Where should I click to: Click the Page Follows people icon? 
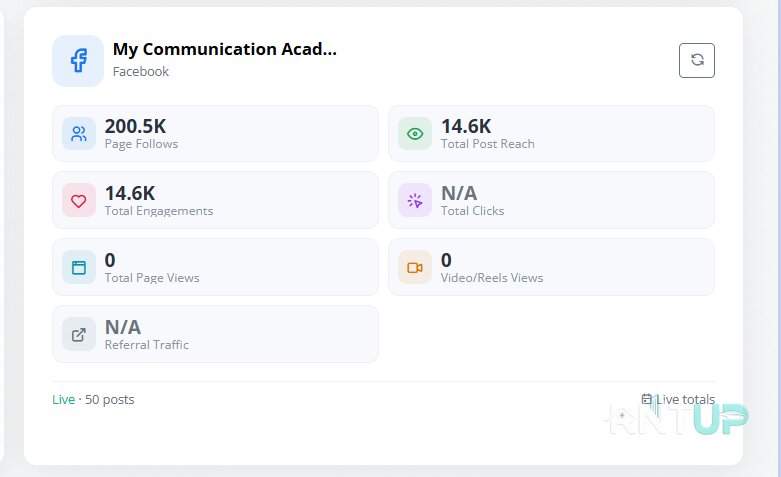pos(79,133)
